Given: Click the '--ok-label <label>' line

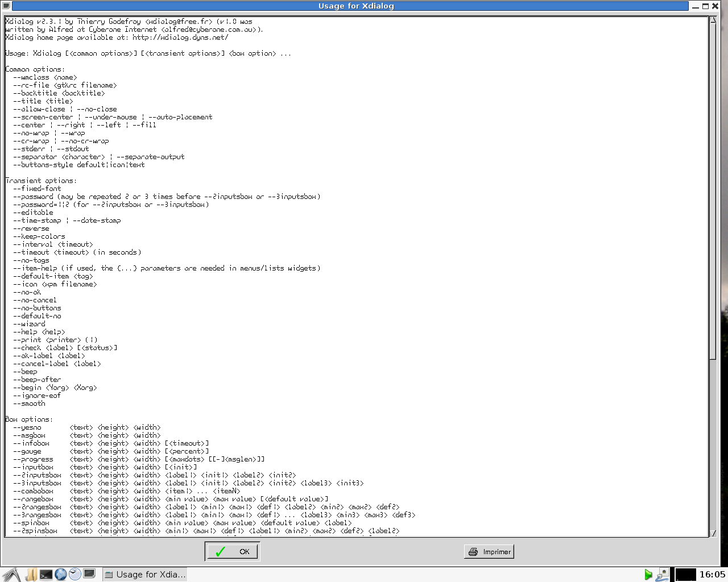Looking at the screenshot, I should click(49, 356).
